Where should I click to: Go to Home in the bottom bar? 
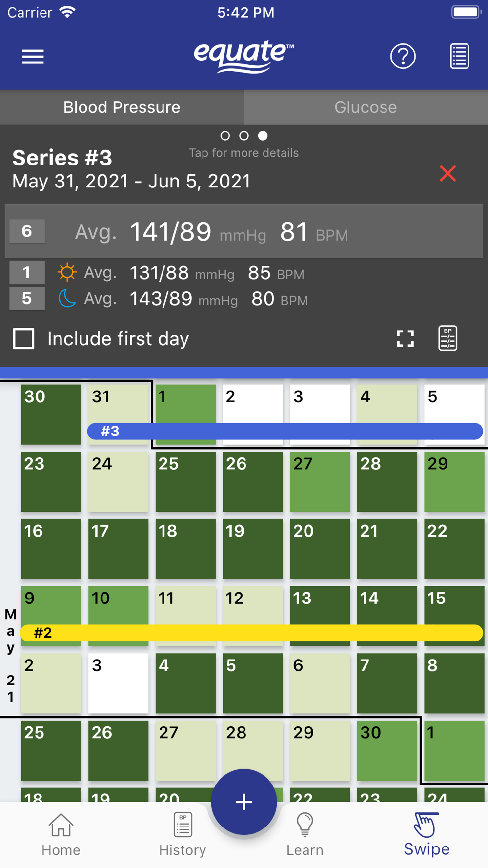(x=61, y=835)
